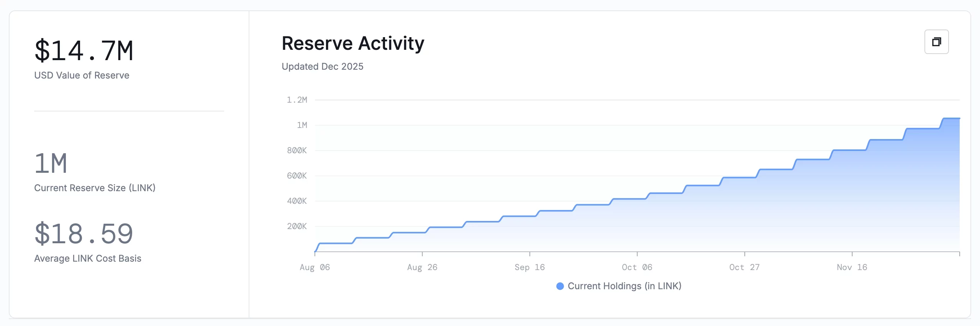Click the Nov 16 x-axis tick label
This screenshot has width=980, height=326.
click(x=852, y=267)
